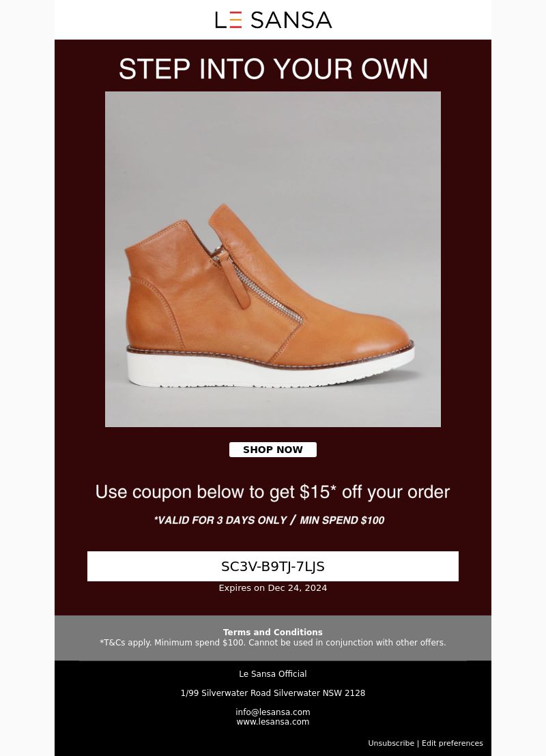Image resolution: width=546 pixels, height=756 pixels.
Task: Click the Unsubscribe link
Action: (x=390, y=743)
